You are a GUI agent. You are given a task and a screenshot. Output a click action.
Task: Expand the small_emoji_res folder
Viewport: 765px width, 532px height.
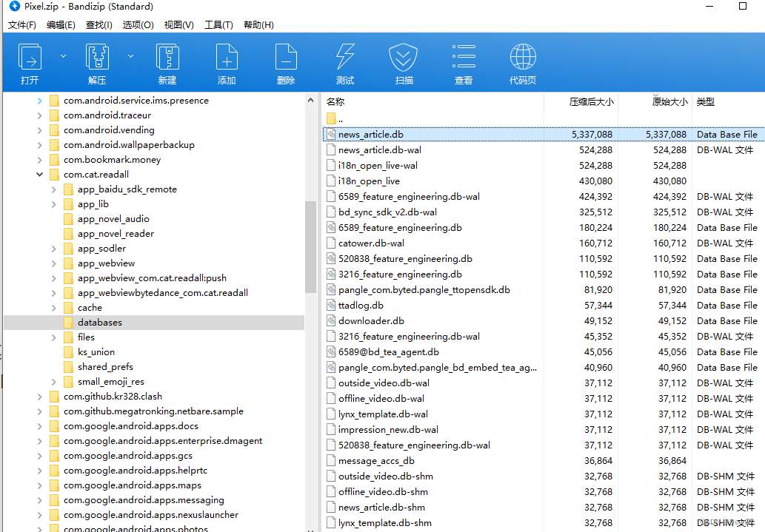click(x=53, y=382)
